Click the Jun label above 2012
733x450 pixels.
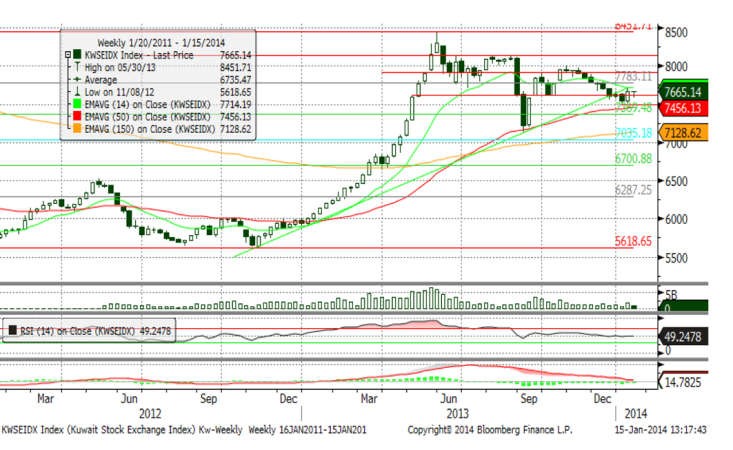tap(129, 399)
